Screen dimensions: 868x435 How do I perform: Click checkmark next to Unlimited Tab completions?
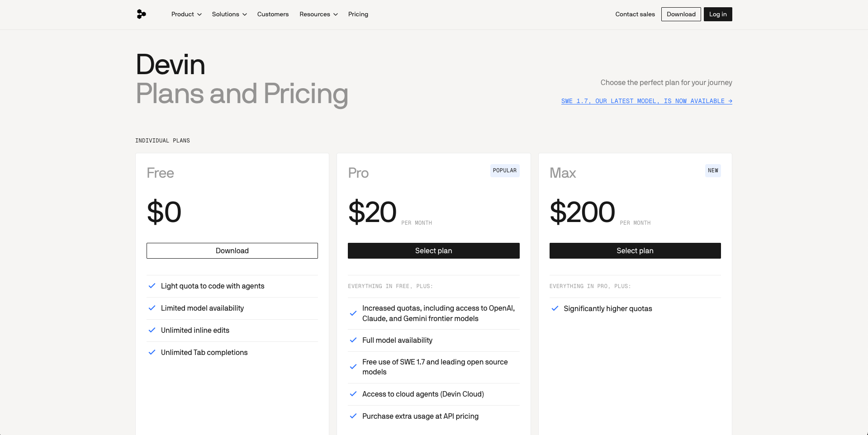(x=152, y=352)
